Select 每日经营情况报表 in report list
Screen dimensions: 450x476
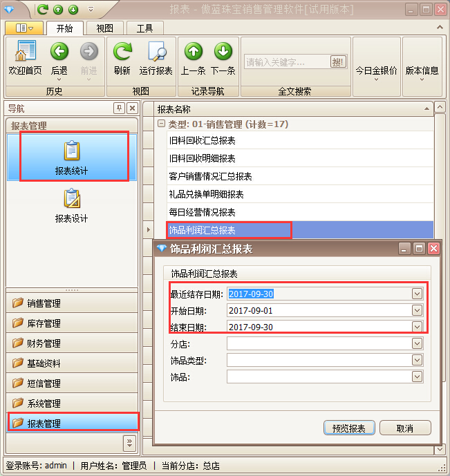tap(202, 212)
